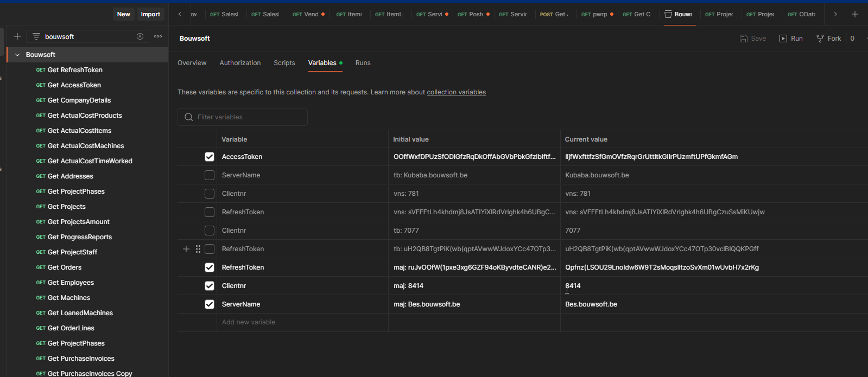The height and width of the screenshot is (377, 868).
Task: Uncheck the Bes ServerName variable
Action: tap(210, 304)
